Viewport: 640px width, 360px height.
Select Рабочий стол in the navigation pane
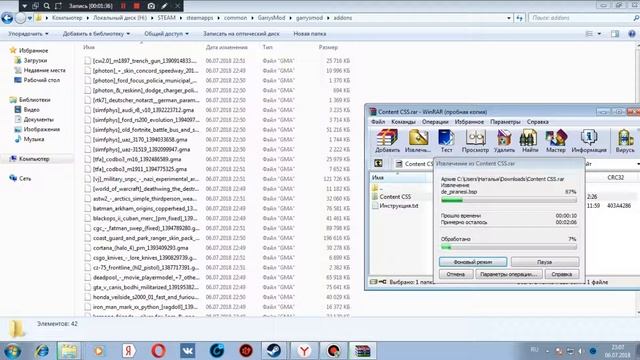pos(41,80)
